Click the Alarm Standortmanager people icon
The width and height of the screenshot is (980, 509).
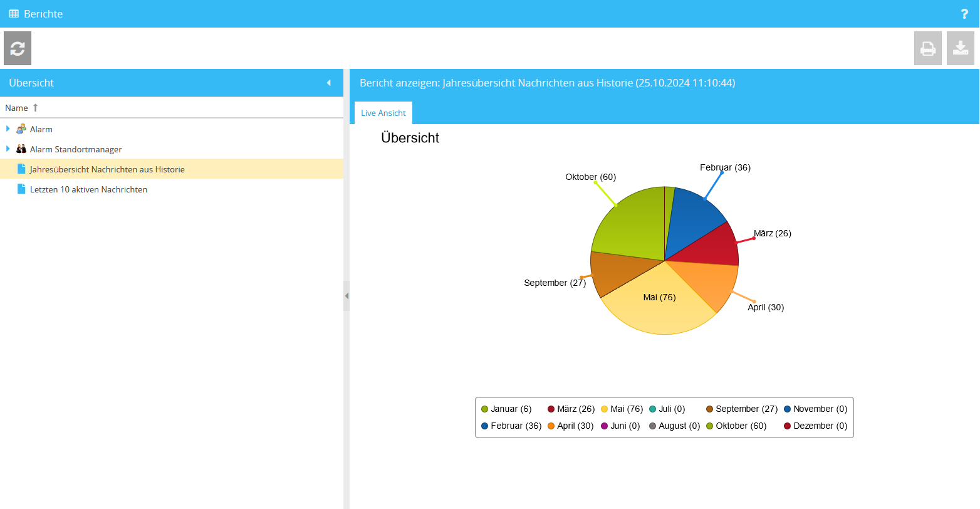tap(21, 149)
